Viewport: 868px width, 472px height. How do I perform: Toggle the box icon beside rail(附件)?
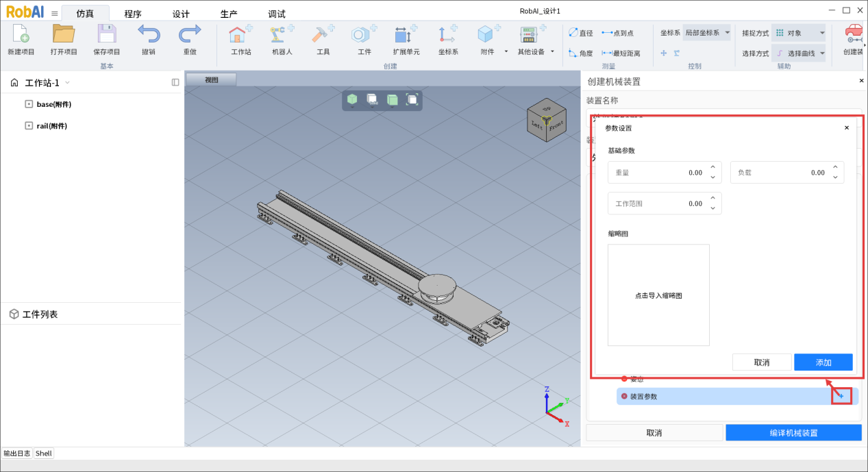pyautogui.click(x=29, y=125)
